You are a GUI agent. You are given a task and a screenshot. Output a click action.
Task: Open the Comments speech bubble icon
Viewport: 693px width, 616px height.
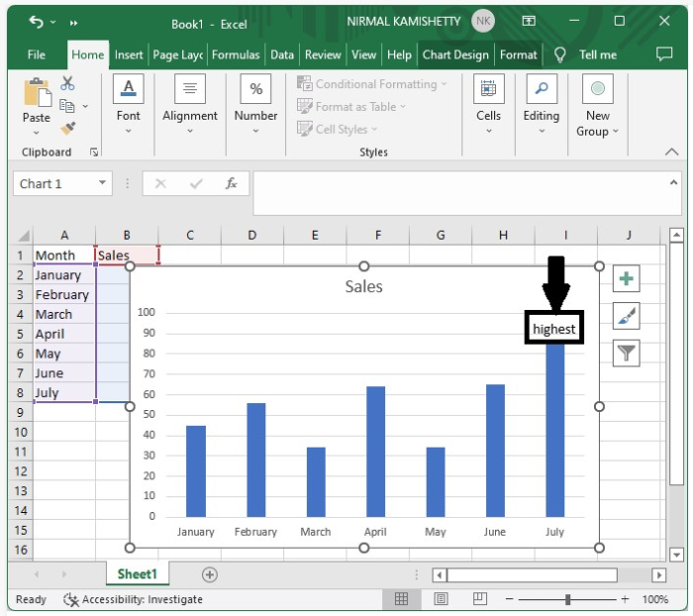tap(664, 53)
